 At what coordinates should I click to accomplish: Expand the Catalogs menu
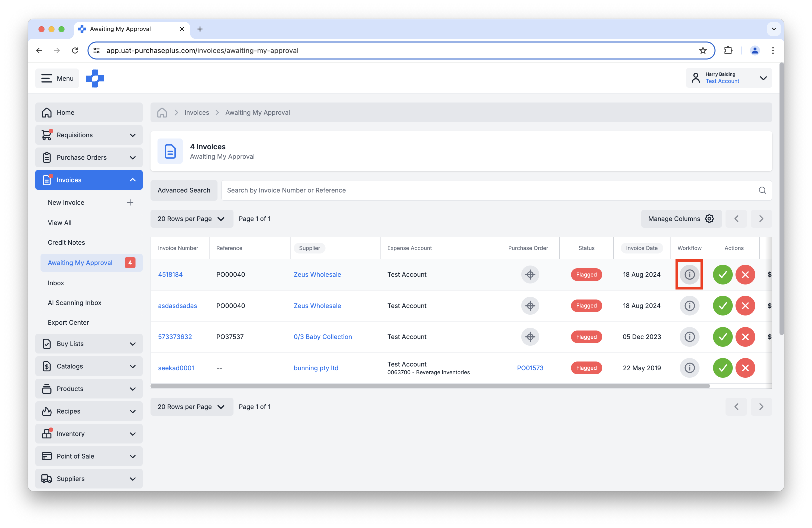tap(89, 366)
